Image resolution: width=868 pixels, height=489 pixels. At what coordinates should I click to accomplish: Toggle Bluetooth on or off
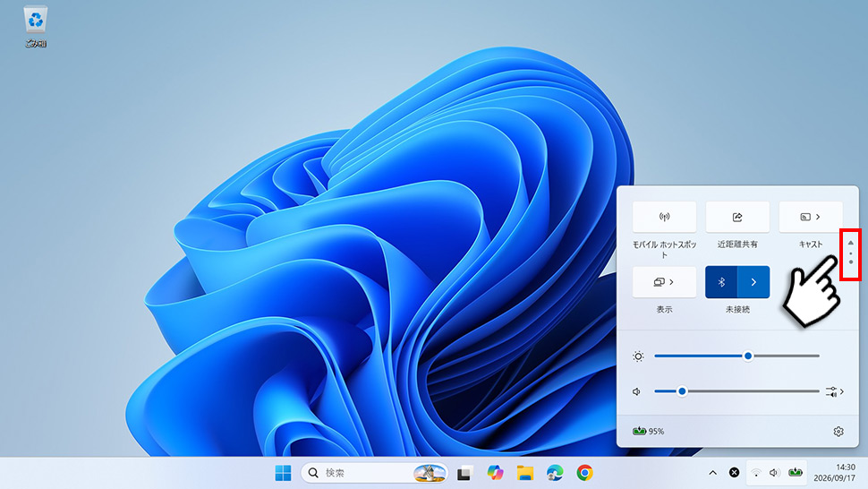click(x=721, y=282)
